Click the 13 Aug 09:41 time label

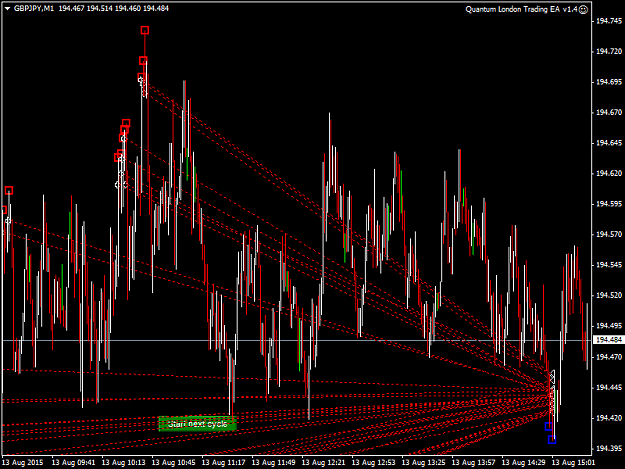(74, 463)
